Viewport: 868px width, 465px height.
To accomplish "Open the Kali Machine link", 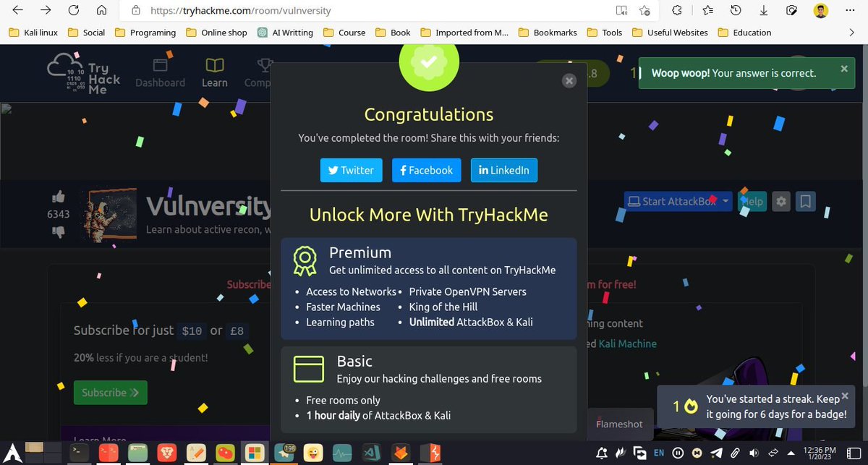I will [x=628, y=344].
